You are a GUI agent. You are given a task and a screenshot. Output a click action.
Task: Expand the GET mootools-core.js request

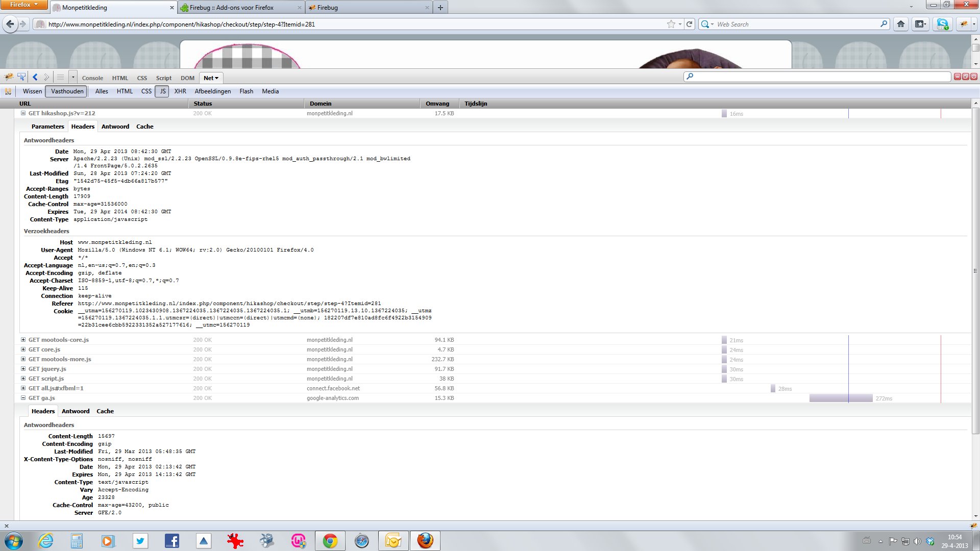point(23,340)
